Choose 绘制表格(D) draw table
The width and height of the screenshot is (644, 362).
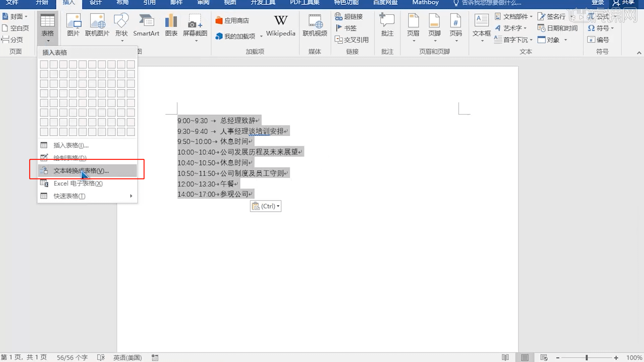coord(87,158)
